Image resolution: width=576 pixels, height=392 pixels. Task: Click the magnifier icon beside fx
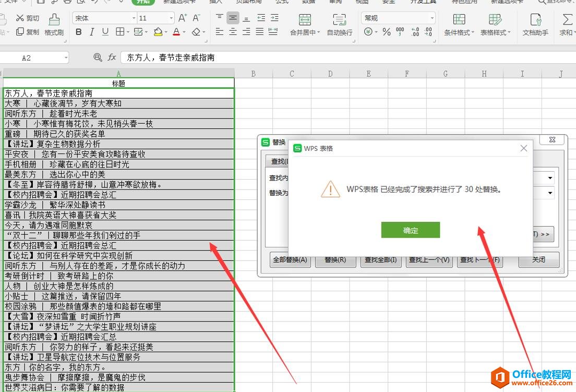click(x=98, y=57)
